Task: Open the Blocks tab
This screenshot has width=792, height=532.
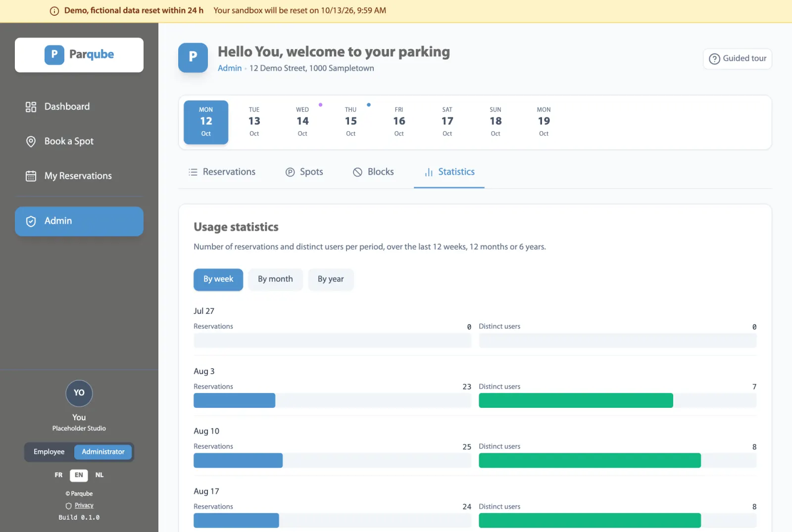Action: pos(374,172)
